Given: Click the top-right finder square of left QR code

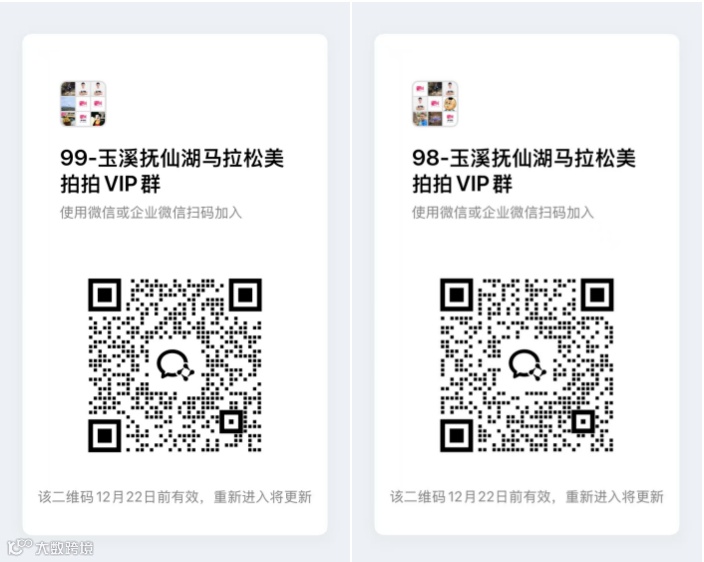Looking at the screenshot, I should pos(245,295).
